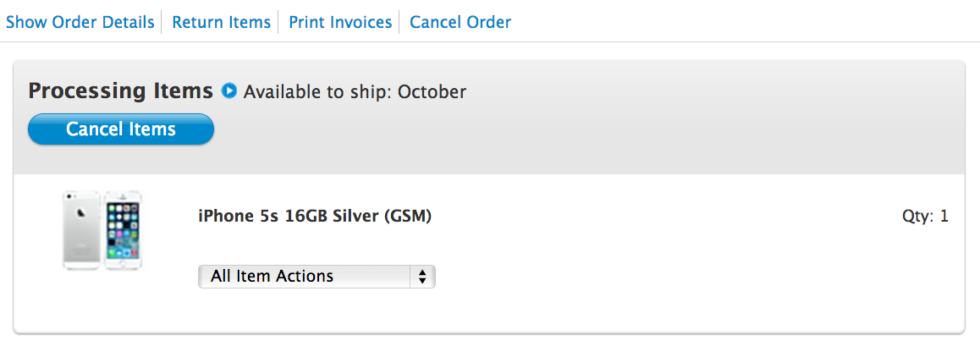
Task: Click the front-facing iPhone home screen image
Action: coord(123,230)
